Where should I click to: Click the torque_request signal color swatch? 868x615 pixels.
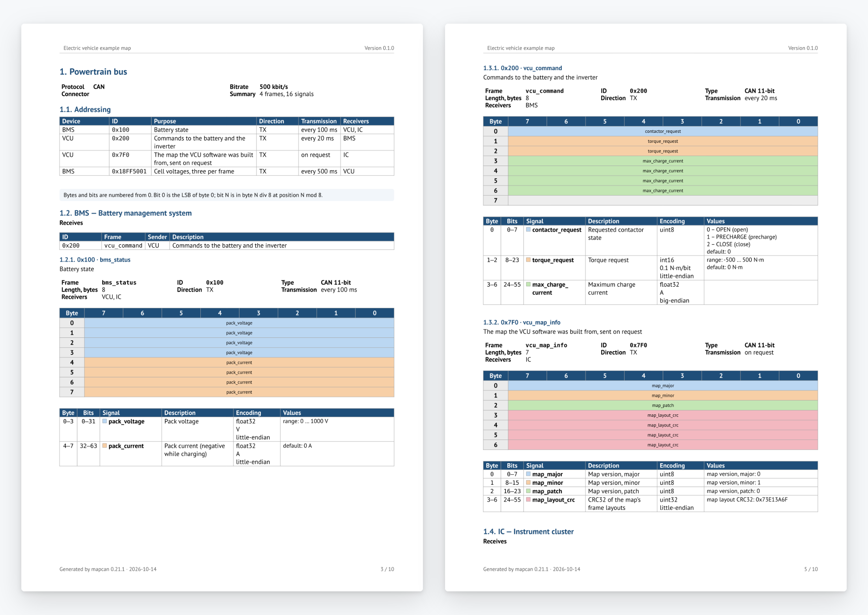[x=528, y=260]
